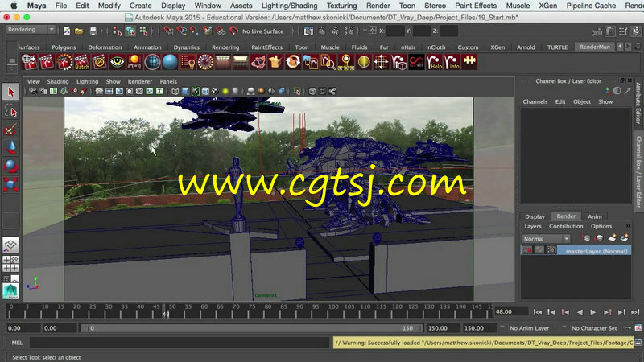The width and height of the screenshot is (644, 362).
Task: Click the yellow sphere light shelf icon
Action: pyautogui.click(x=364, y=62)
